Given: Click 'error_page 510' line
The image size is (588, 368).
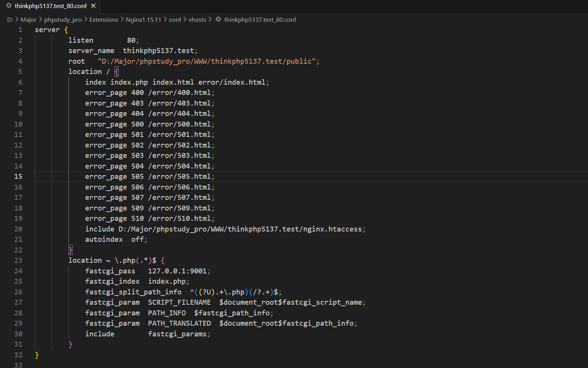Looking at the screenshot, I should point(150,219).
